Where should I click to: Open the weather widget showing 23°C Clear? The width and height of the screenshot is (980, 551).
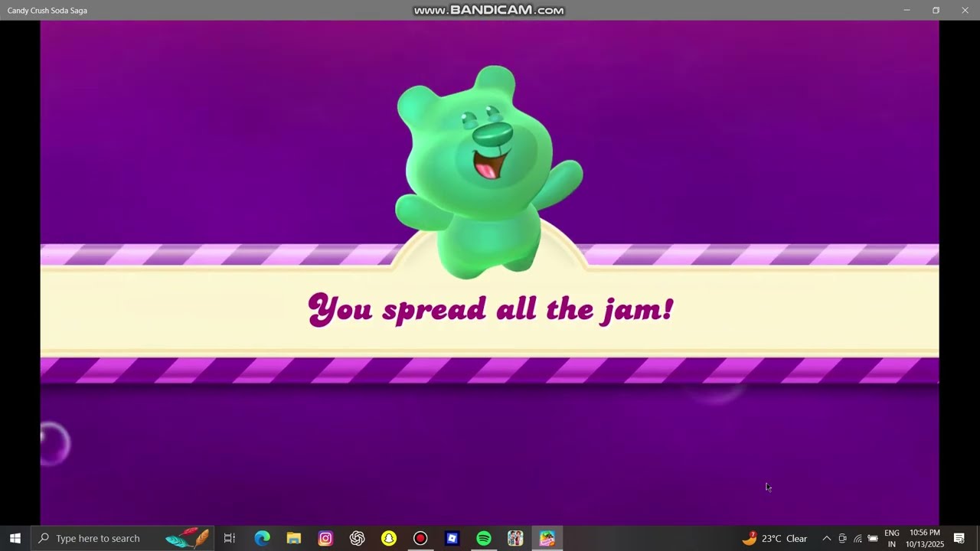point(775,538)
